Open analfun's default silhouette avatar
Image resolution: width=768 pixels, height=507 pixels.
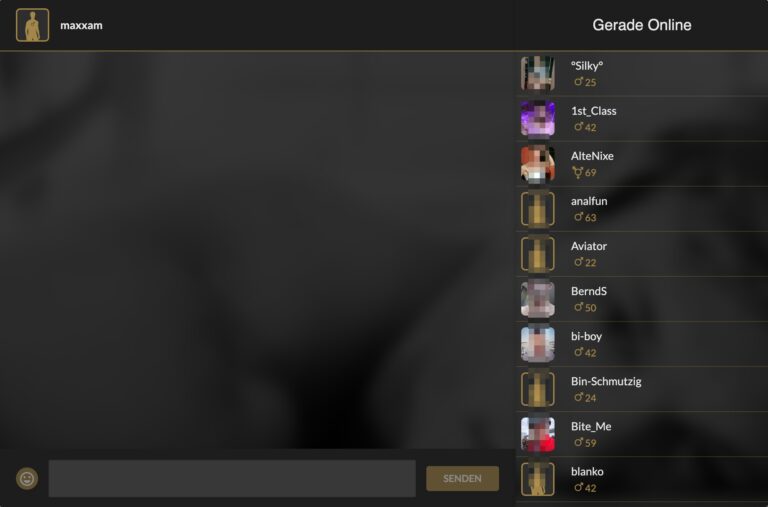[538, 209]
